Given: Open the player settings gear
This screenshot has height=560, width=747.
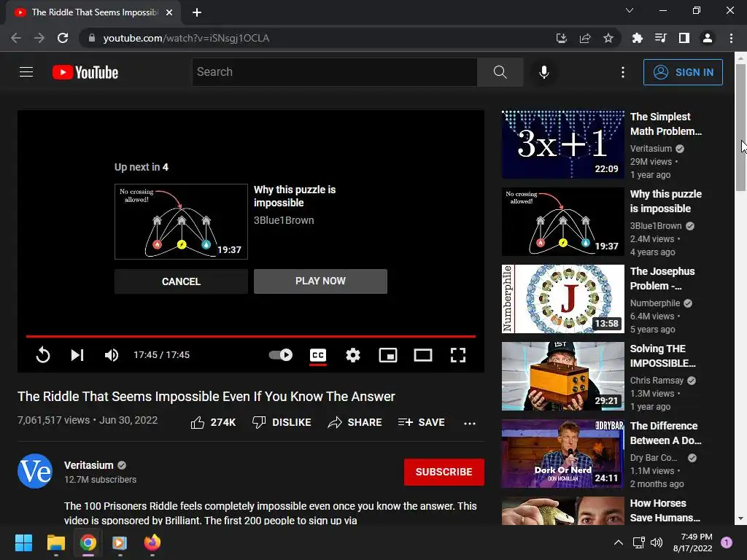Looking at the screenshot, I should tap(353, 355).
